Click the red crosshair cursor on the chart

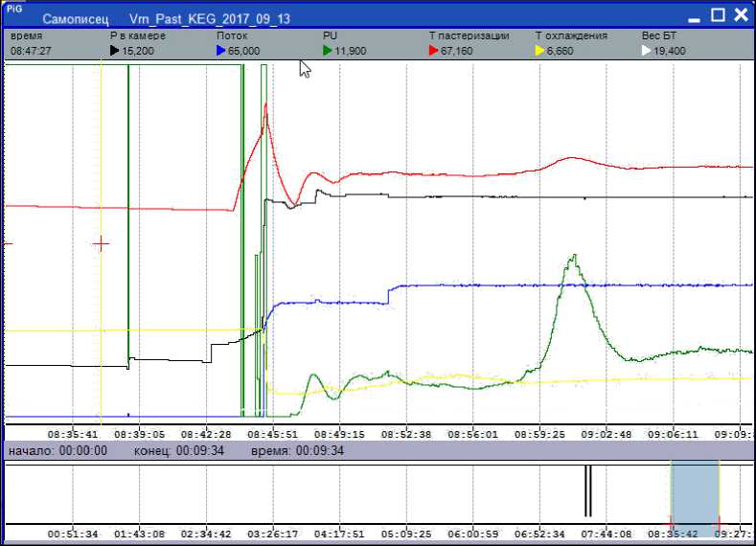click(x=101, y=244)
